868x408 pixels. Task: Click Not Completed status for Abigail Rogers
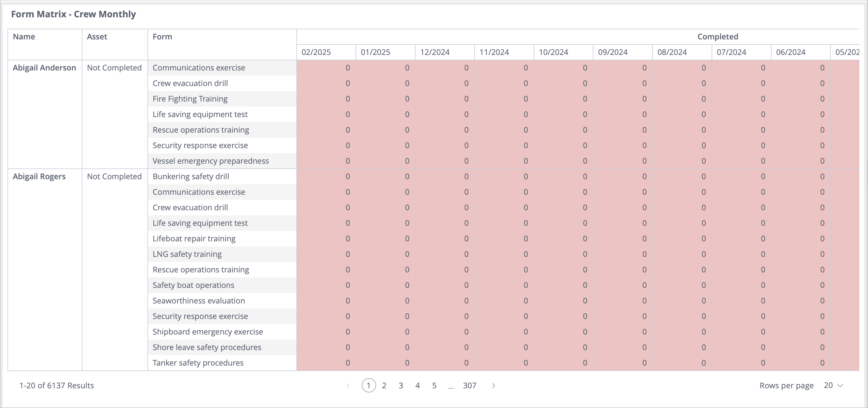114,176
